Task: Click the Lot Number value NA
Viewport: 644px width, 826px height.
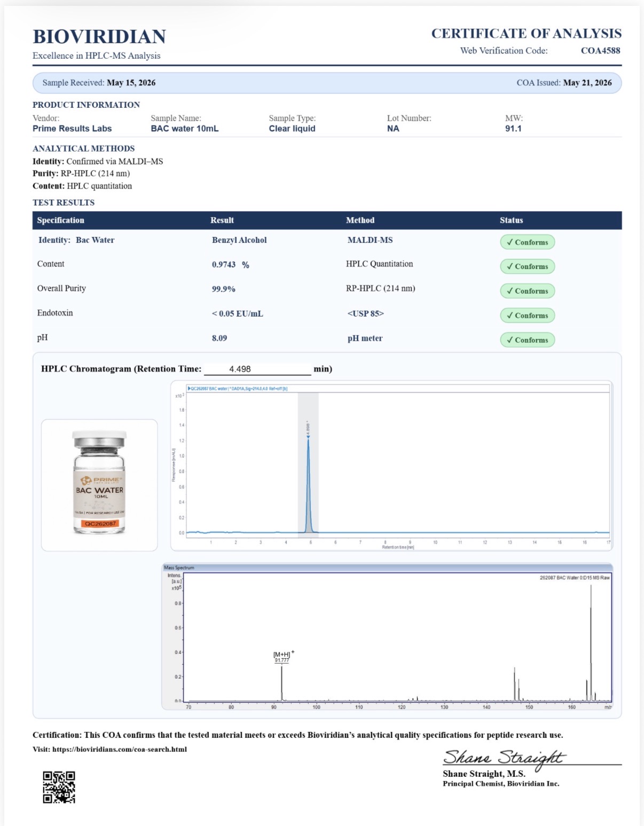Action: tap(393, 129)
